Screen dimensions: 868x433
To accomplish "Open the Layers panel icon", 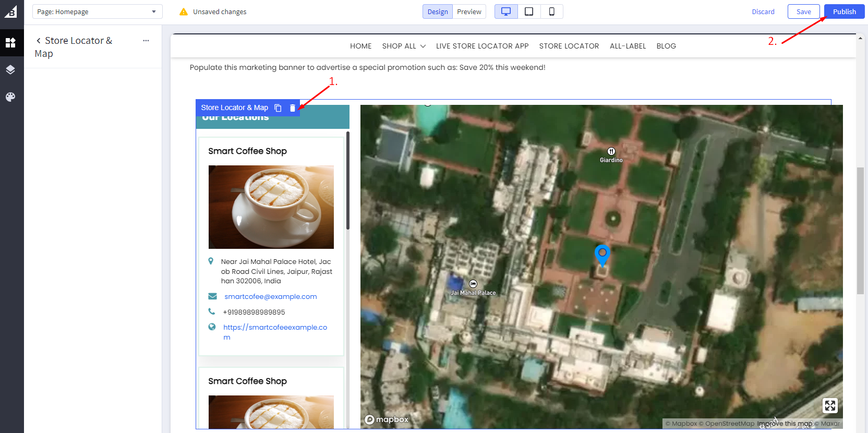I will (10, 69).
